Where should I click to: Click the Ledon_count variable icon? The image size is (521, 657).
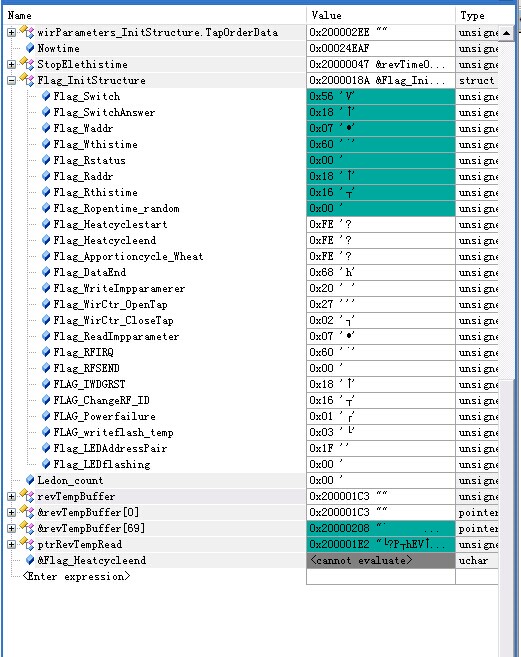(x=30, y=480)
